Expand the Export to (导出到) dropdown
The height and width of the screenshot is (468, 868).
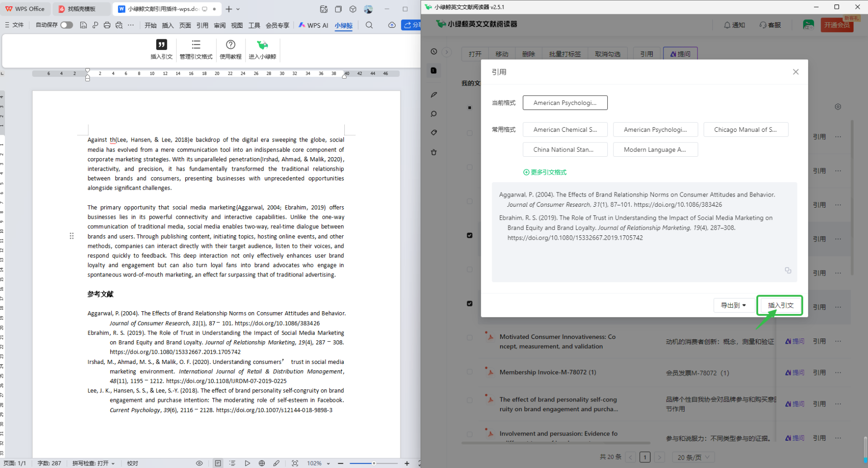733,305
